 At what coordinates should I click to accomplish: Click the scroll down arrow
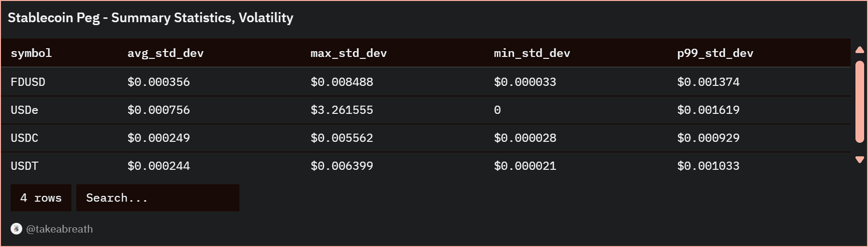[x=859, y=160]
